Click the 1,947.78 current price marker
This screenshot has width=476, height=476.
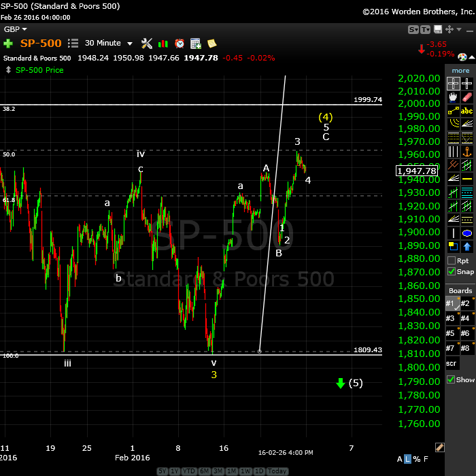point(417,171)
